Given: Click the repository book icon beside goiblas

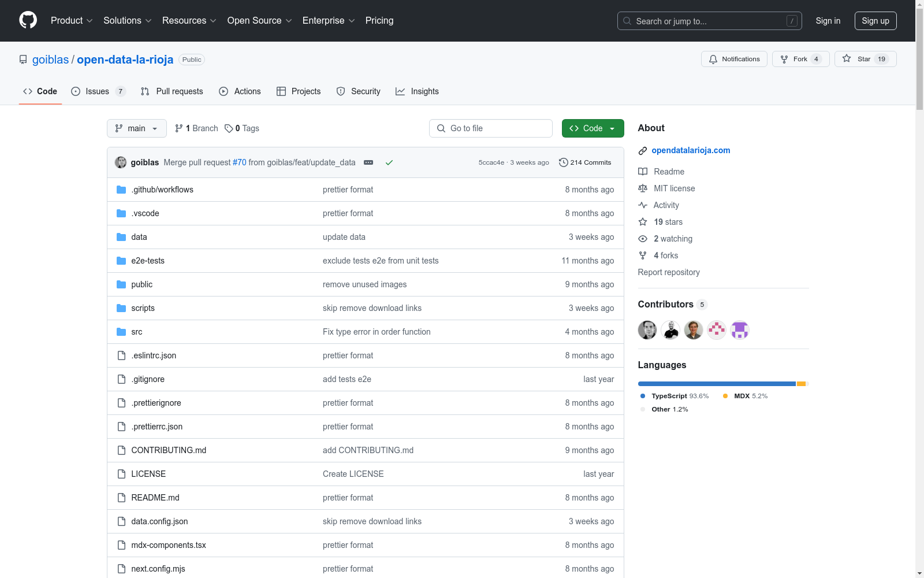Looking at the screenshot, I should (23, 60).
